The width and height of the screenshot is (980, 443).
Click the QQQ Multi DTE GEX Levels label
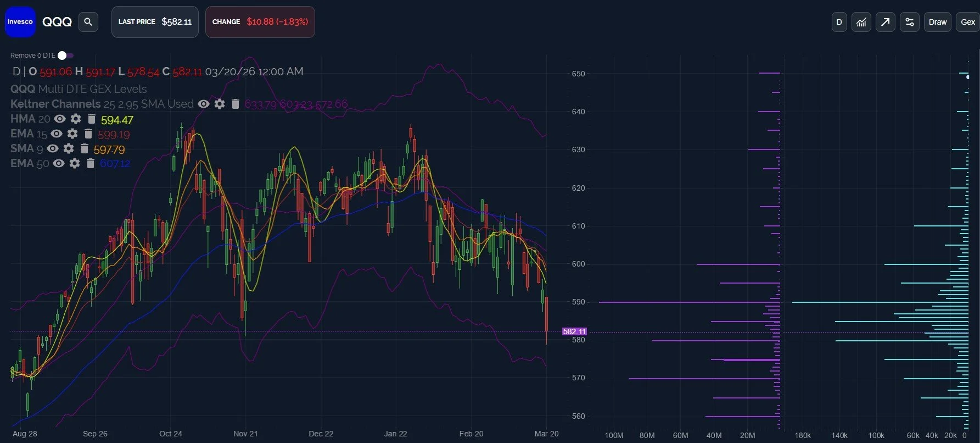[x=79, y=89]
